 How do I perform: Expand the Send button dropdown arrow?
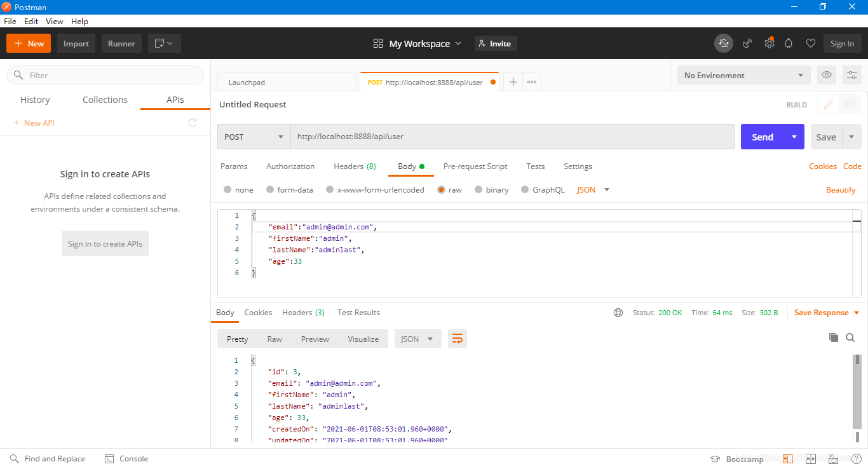(x=794, y=137)
